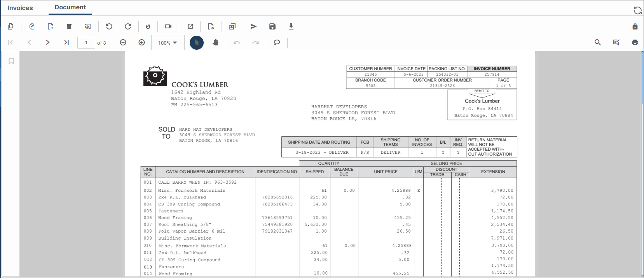Select the Document tab

[70, 7]
